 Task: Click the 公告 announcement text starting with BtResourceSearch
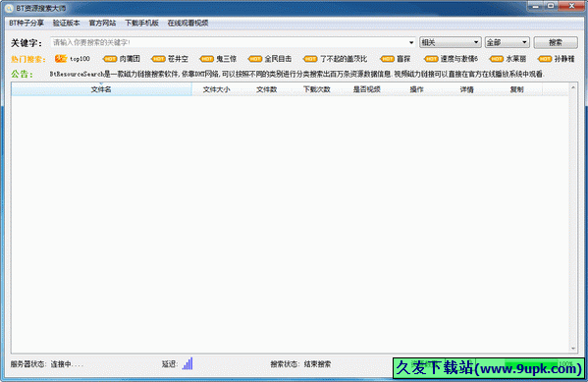[297, 74]
